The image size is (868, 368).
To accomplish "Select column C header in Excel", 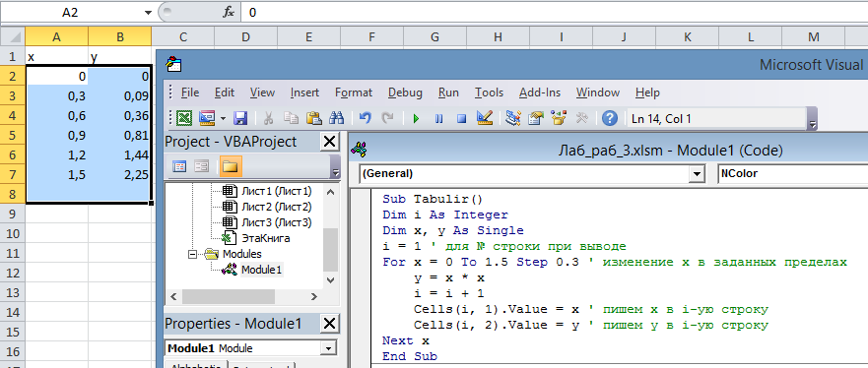I will tap(182, 37).
